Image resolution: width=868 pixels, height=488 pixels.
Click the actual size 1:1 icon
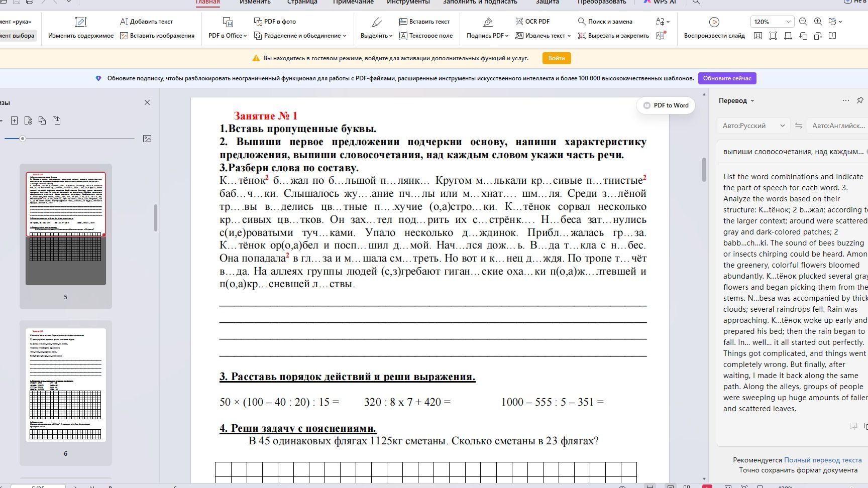(758, 36)
